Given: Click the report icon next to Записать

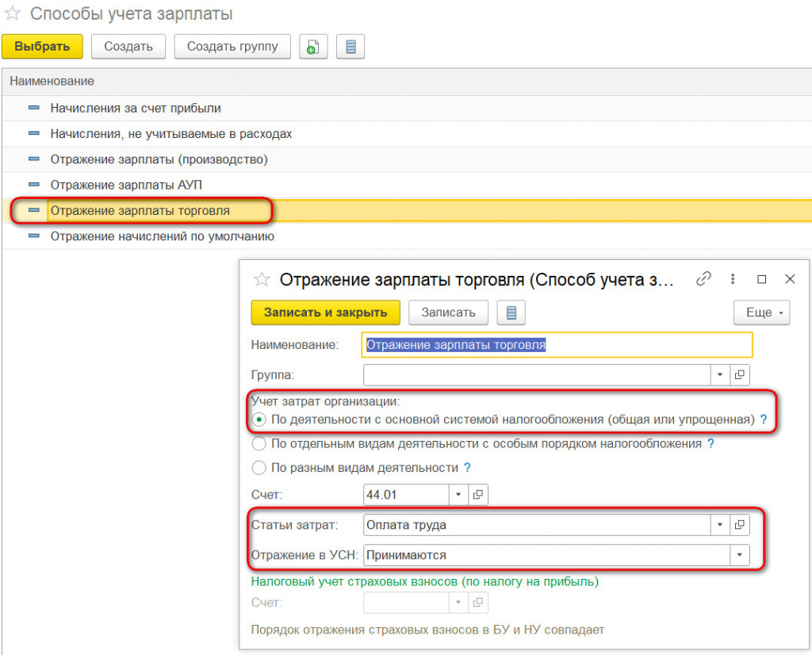Looking at the screenshot, I should pos(511,312).
